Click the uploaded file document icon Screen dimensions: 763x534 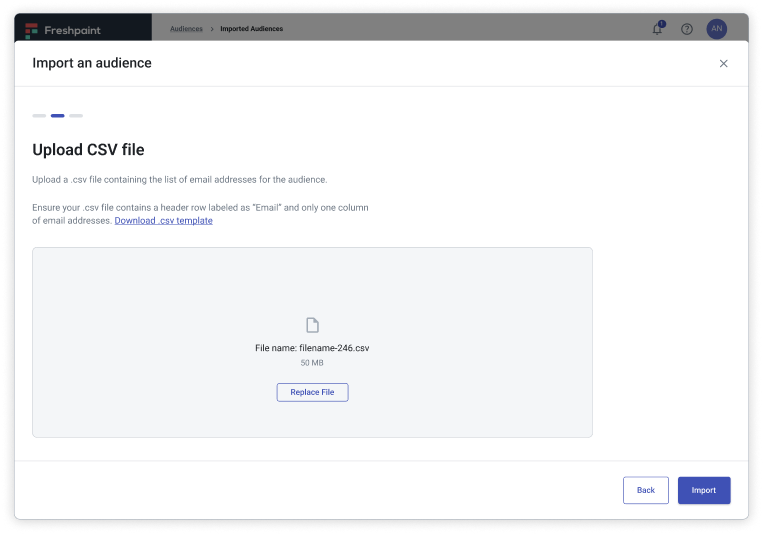312,325
